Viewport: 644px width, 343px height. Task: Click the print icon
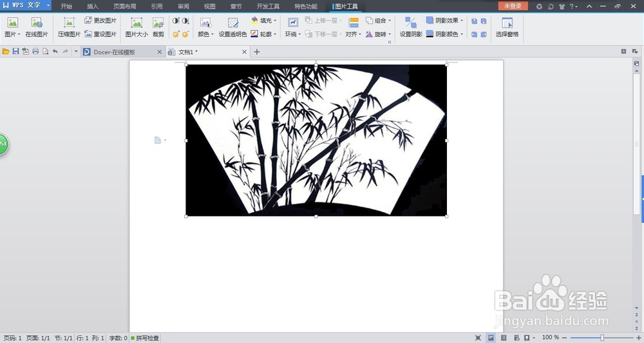[35, 52]
